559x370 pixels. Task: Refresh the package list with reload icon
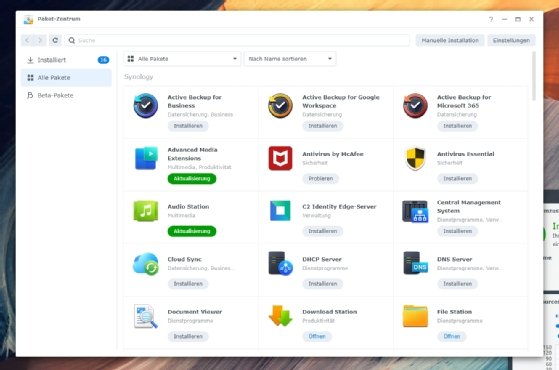55,40
